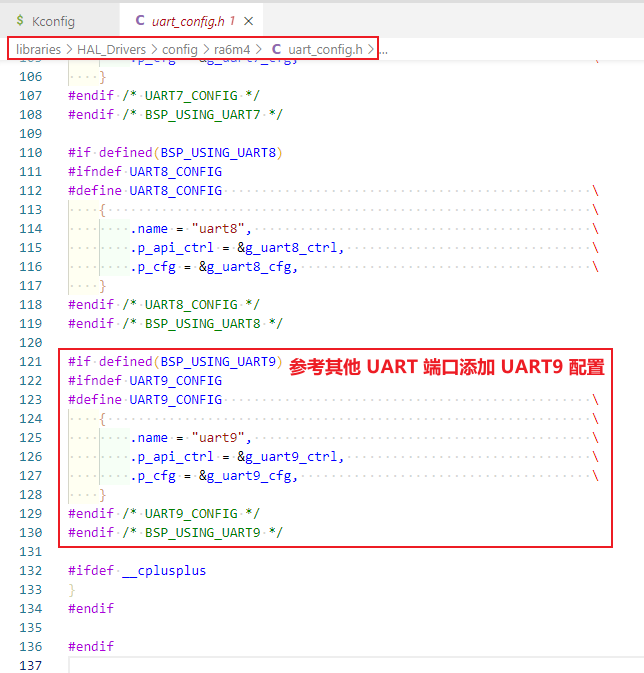Switch to the Kconfig tab
This screenshot has width=644, height=673.
click(x=52, y=21)
